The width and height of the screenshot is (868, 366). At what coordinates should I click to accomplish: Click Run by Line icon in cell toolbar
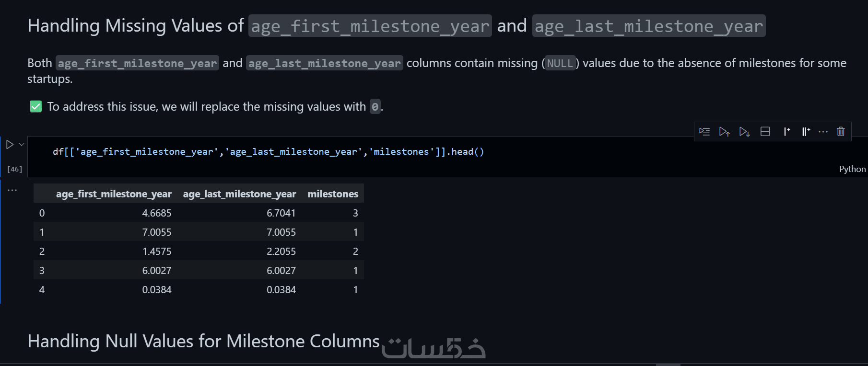pos(704,131)
